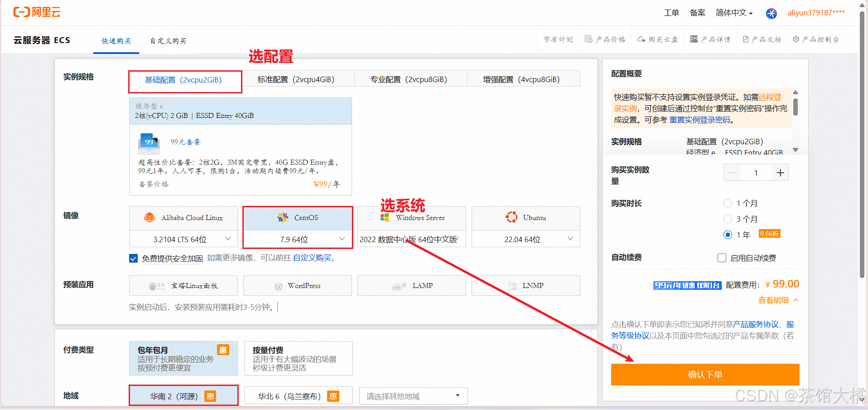Open 请选择其他地域 dropdown
Viewport: 868px width, 410px height.
(414, 396)
